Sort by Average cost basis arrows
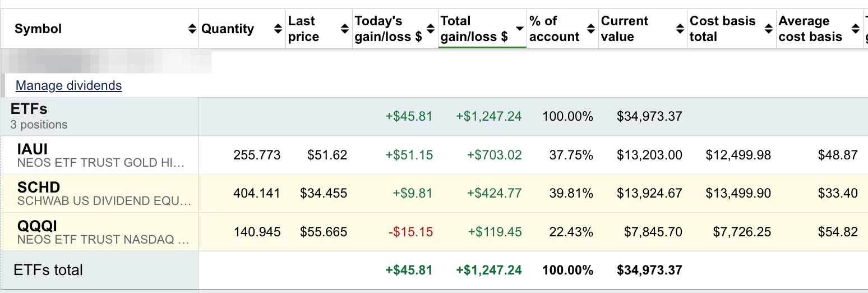The image size is (868, 293). [855, 29]
